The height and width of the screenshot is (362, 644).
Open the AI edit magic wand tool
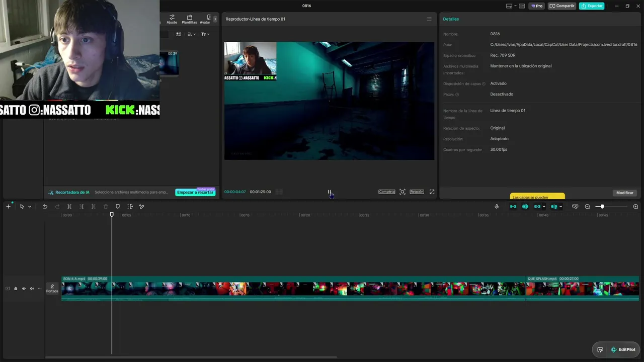(142, 207)
